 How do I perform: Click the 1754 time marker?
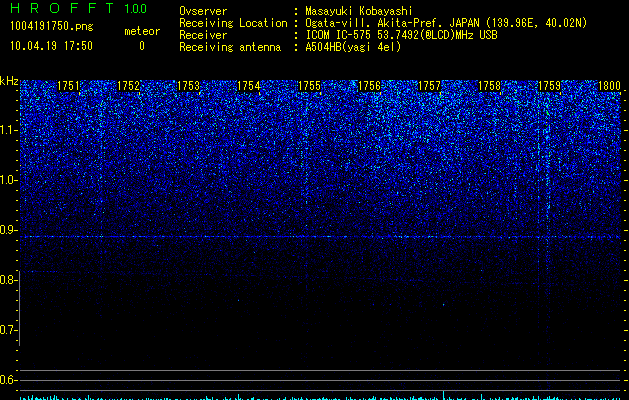[x=249, y=86]
